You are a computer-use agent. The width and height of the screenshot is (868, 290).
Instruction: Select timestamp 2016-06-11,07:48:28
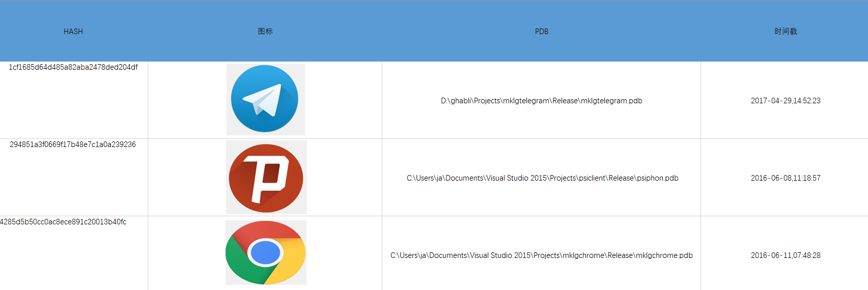coord(786,255)
